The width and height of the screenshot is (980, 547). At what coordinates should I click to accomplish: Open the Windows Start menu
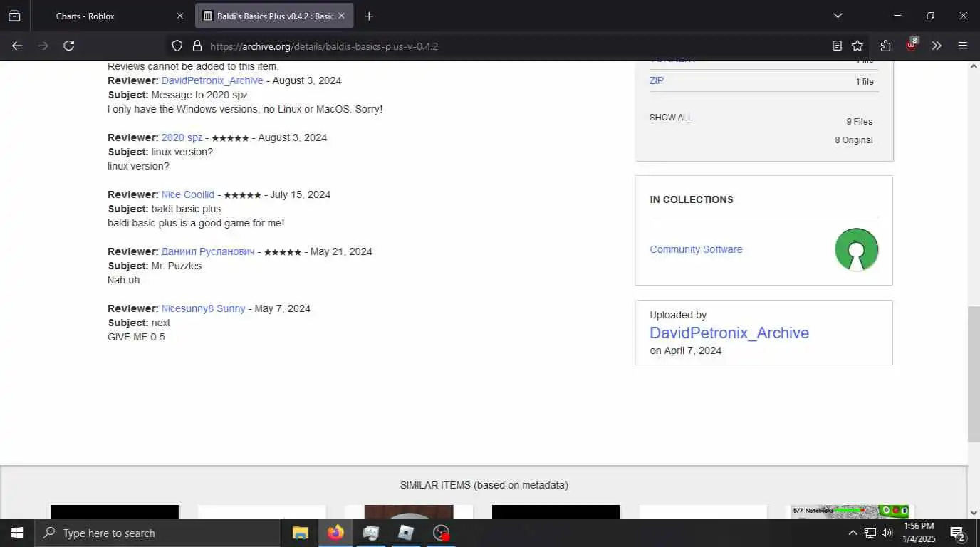(17, 533)
